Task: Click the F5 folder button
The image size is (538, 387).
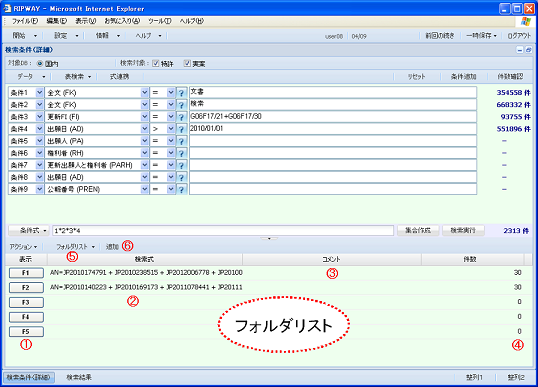Action: [26, 332]
